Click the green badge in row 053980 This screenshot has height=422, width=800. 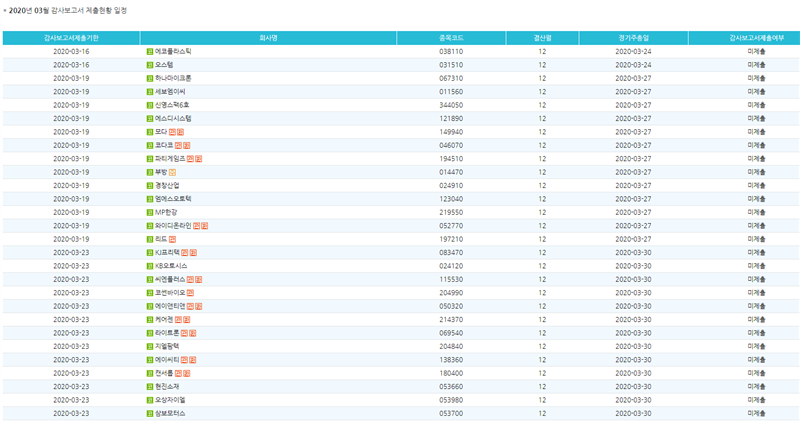(x=149, y=400)
